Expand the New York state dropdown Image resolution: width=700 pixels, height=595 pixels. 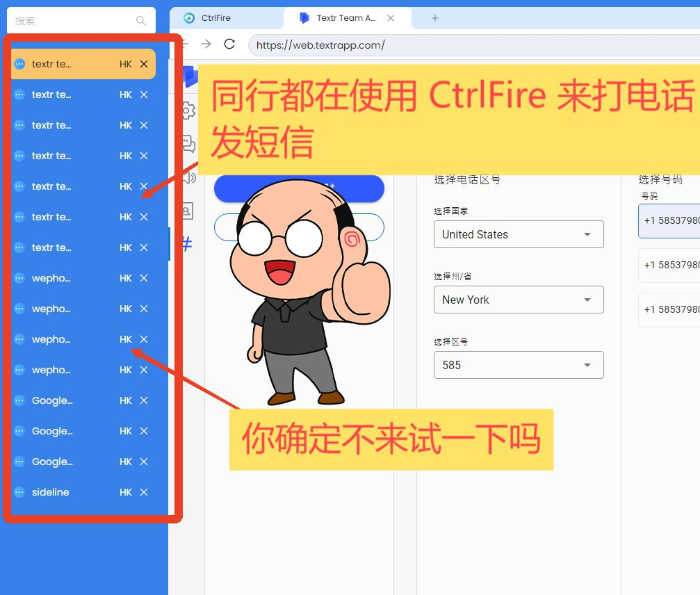tap(519, 300)
